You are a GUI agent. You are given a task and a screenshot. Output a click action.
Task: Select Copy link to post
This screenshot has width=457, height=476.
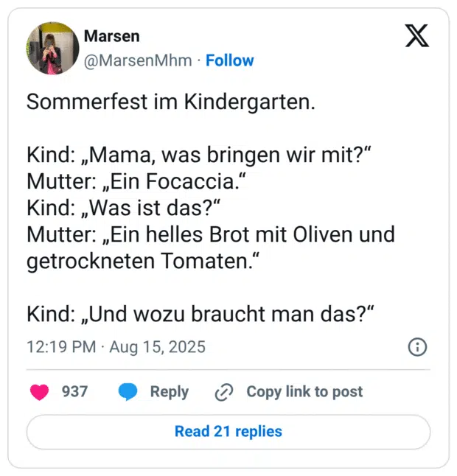304,392
